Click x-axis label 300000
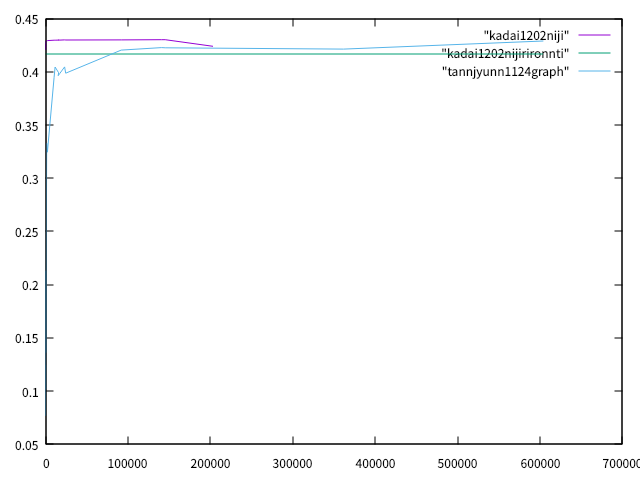 click(x=293, y=464)
